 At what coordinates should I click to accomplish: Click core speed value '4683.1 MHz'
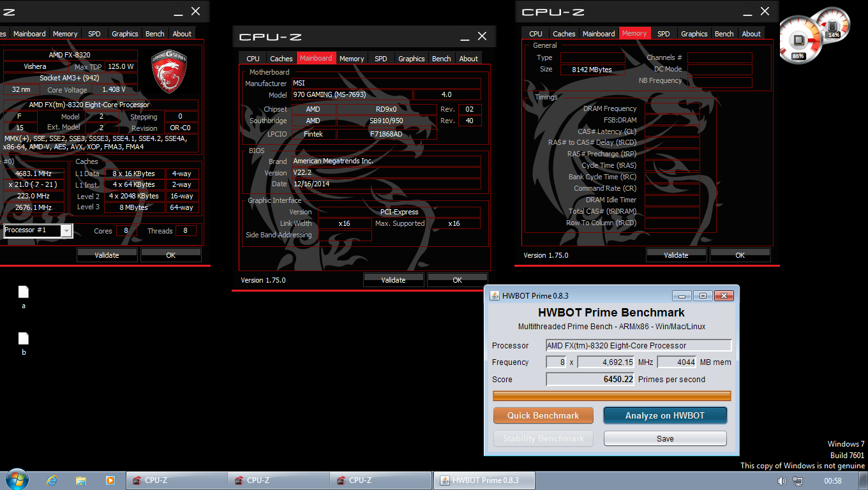33,173
